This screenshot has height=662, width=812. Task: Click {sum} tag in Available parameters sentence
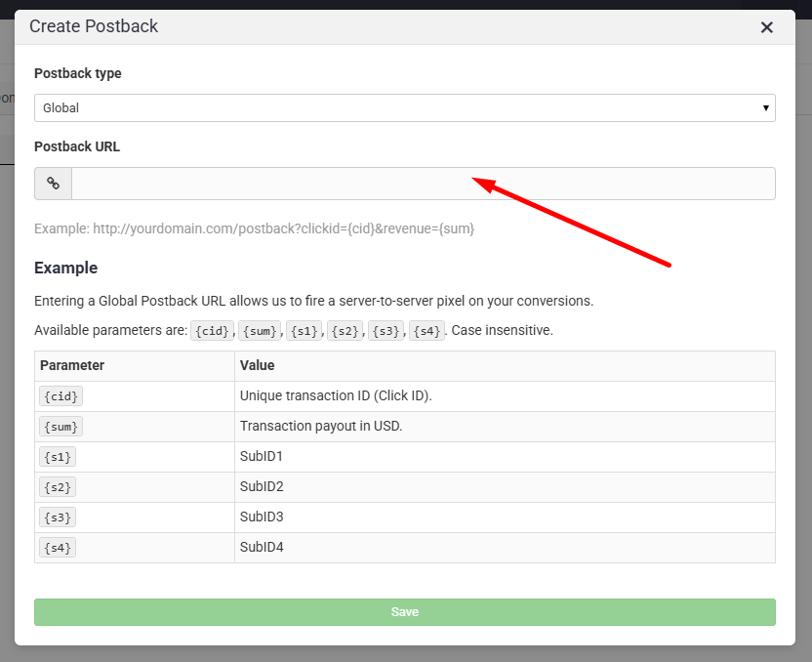pyautogui.click(x=261, y=331)
